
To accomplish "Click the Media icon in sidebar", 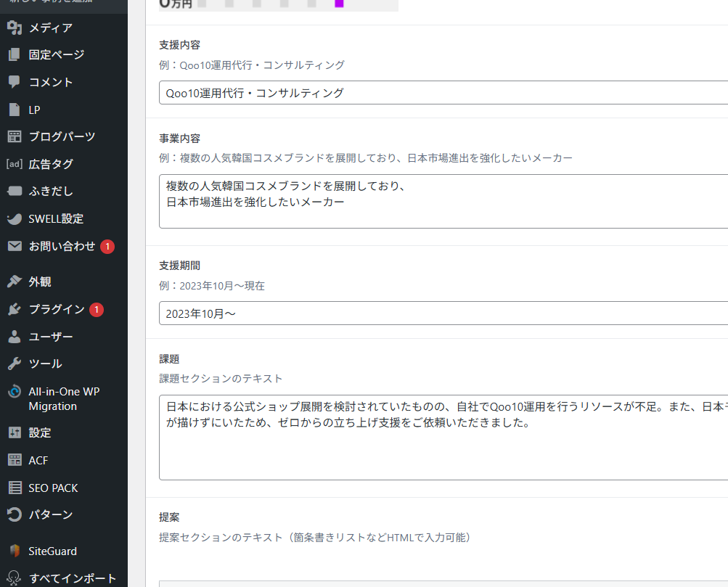I will 14,28.
